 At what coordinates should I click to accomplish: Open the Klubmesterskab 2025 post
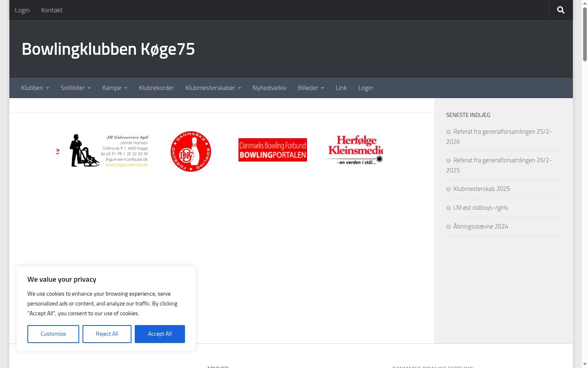pos(481,189)
